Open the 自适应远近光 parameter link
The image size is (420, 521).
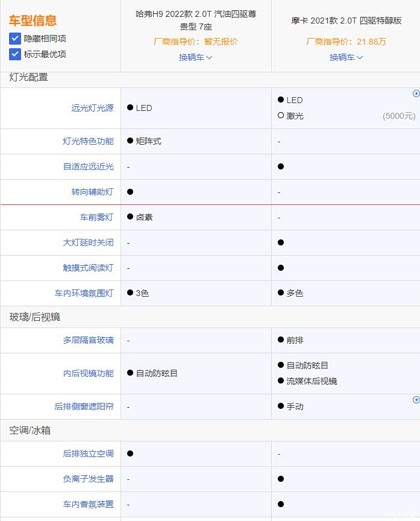coord(89,166)
